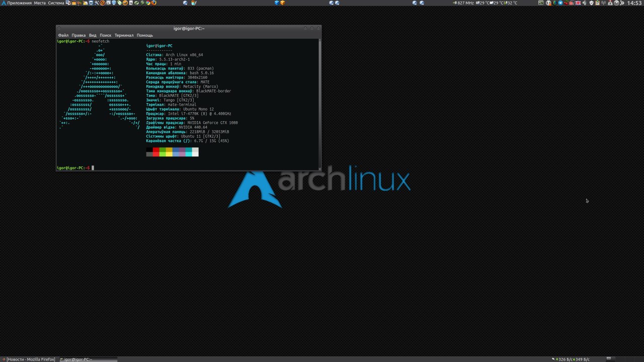Click the terminal title igor@igor-PC:~

pos(189,29)
